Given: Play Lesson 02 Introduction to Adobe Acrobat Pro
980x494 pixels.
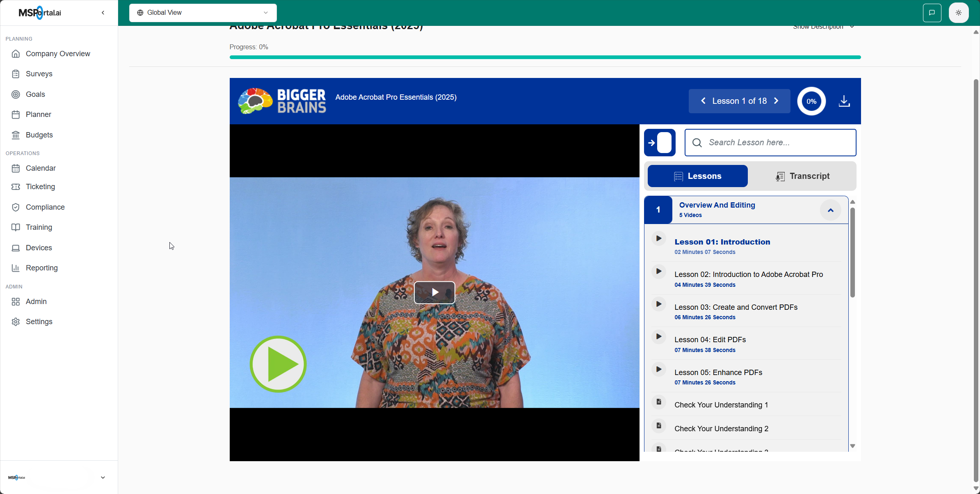Looking at the screenshot, I should [x=658, y=271].
